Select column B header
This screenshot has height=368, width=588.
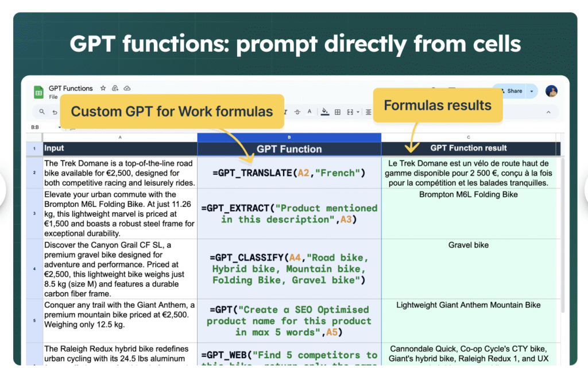289,137
